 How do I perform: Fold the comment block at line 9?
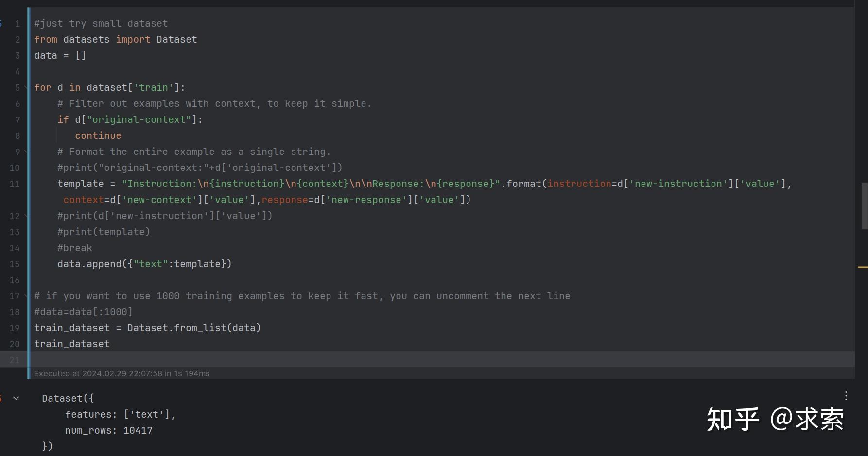pos(26,152)
